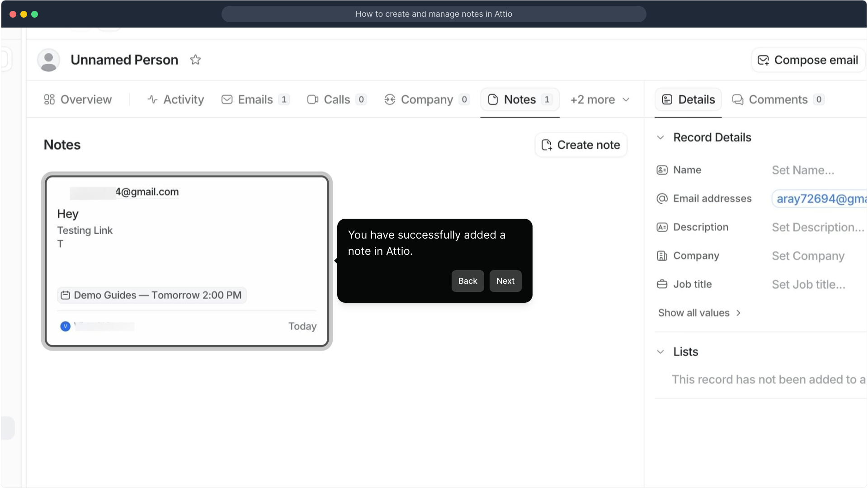This screenshot has height=488, width=868.
Task: Select the Company tab
Action: 427,99
